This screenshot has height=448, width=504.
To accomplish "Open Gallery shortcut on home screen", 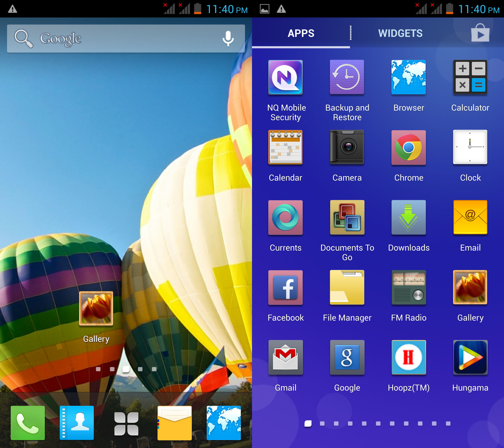I will [x=96, y=309].
